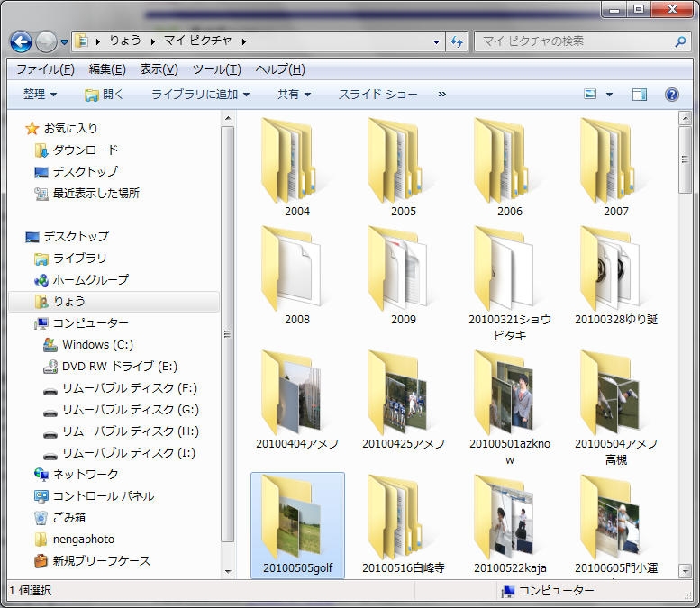Image resolution: width=700 pixels, height=608 pixels.
Task: Open the address bar history dropdown
Action: pos(437,41)
